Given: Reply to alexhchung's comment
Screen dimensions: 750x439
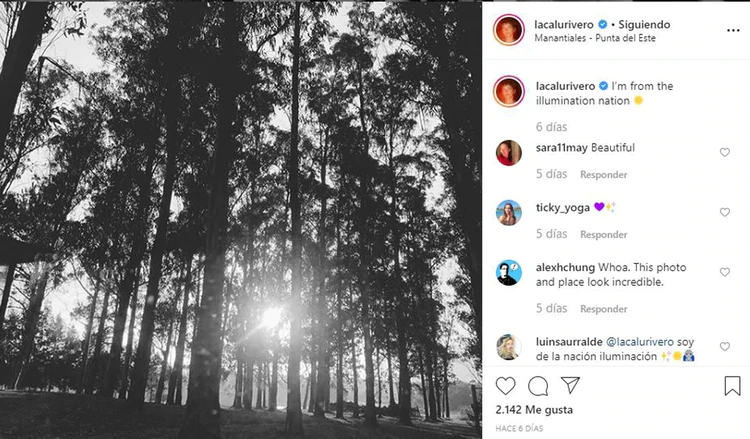Looking at the screenshot, I should point(604,309).
